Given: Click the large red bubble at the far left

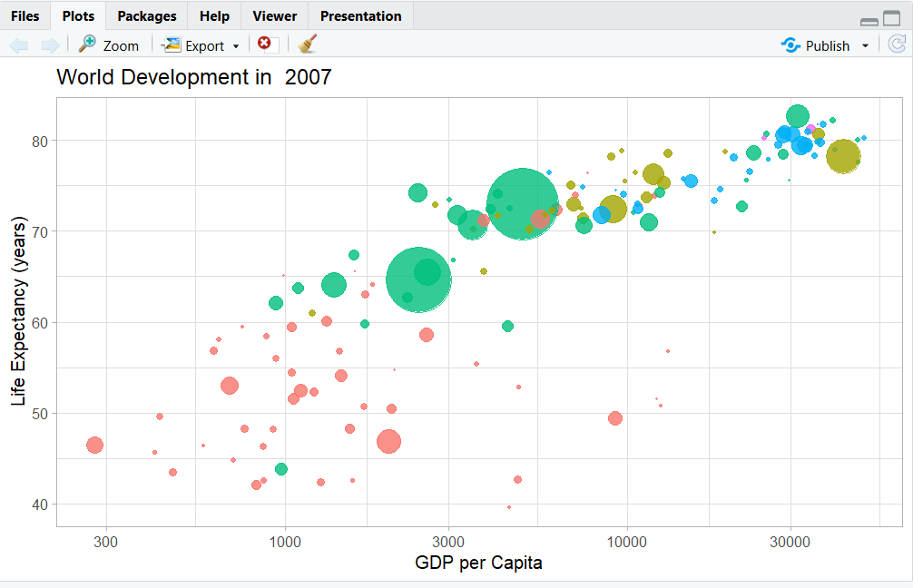Looking at the screenshot, I should pyautogui.click(x=94, y=445).
